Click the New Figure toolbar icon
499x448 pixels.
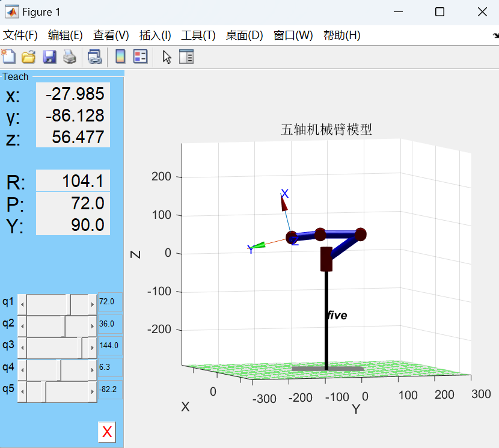(x=8, y=57)
